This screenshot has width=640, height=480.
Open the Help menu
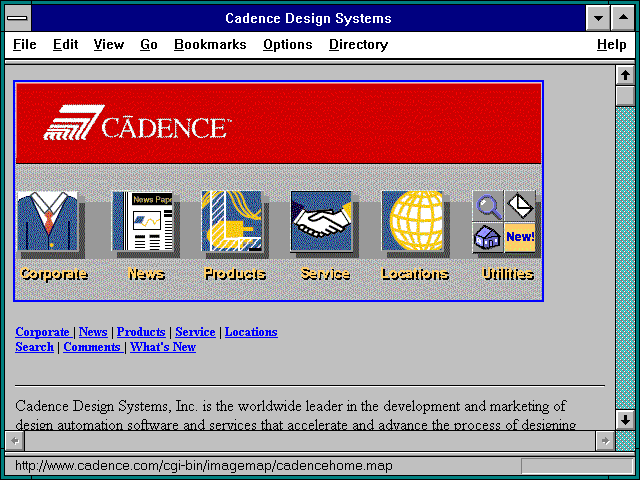coord(611,44)
